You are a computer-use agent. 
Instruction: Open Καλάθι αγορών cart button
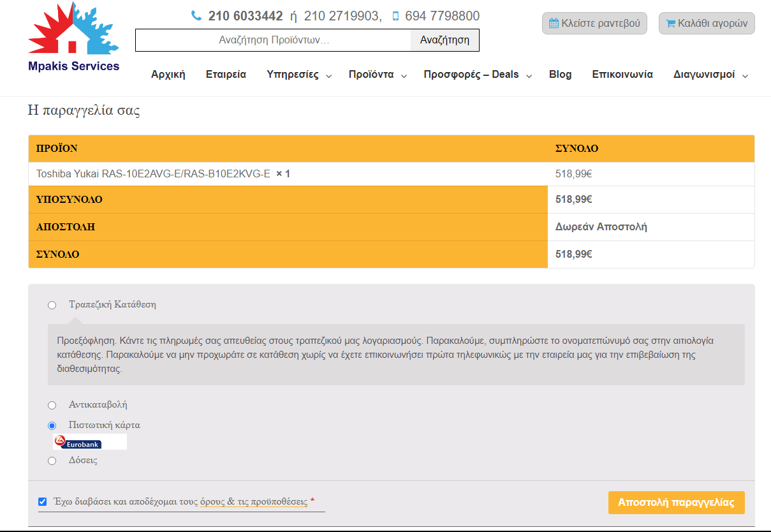point(707,24)
